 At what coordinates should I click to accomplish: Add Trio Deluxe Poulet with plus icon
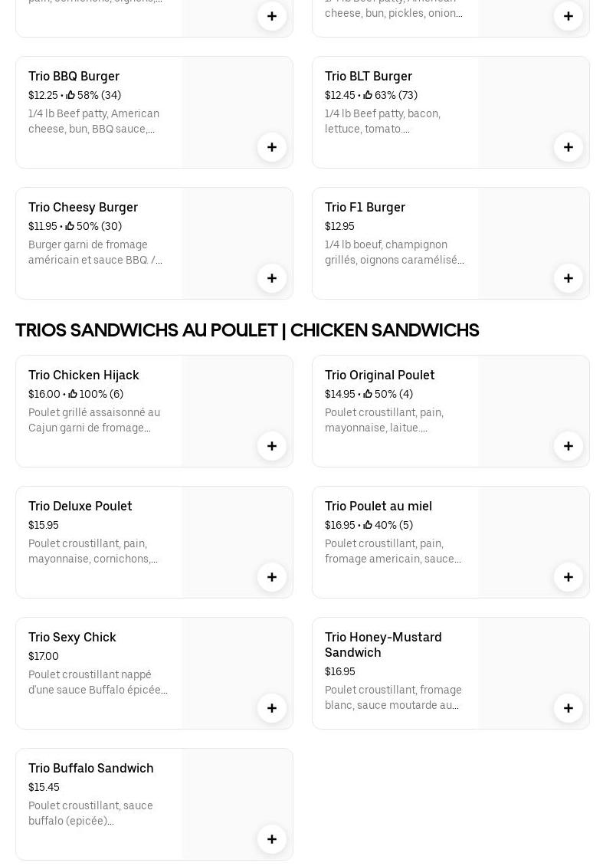pos(272,577)
